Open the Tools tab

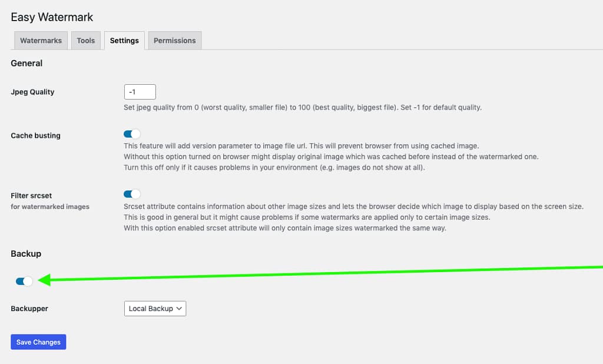86,40
